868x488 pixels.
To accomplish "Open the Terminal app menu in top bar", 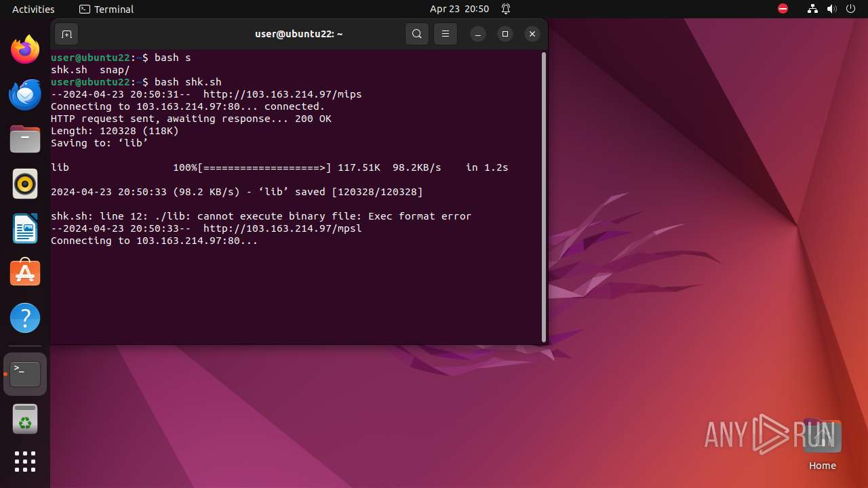I will tap(106, 9).
